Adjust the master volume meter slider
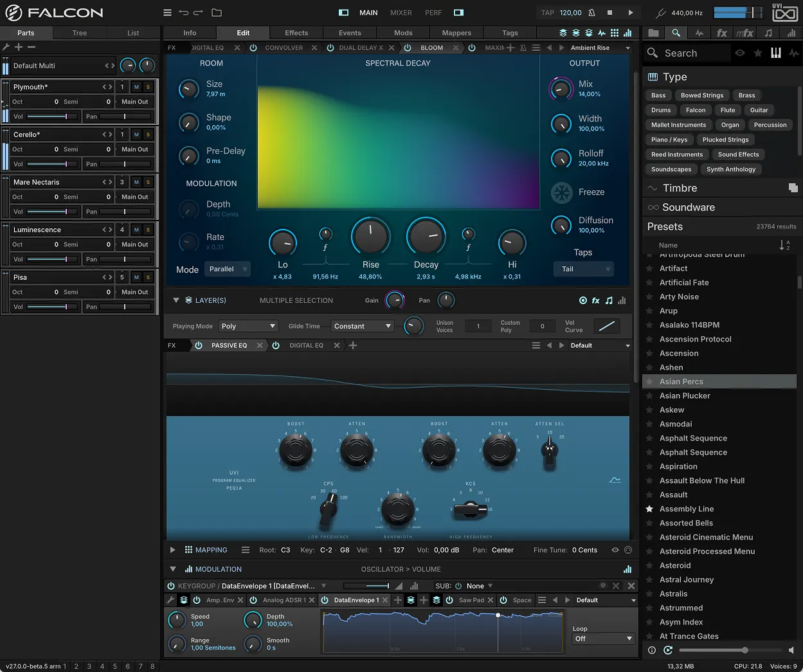Viewport: 803px width, 672px height. click(737, 12)
